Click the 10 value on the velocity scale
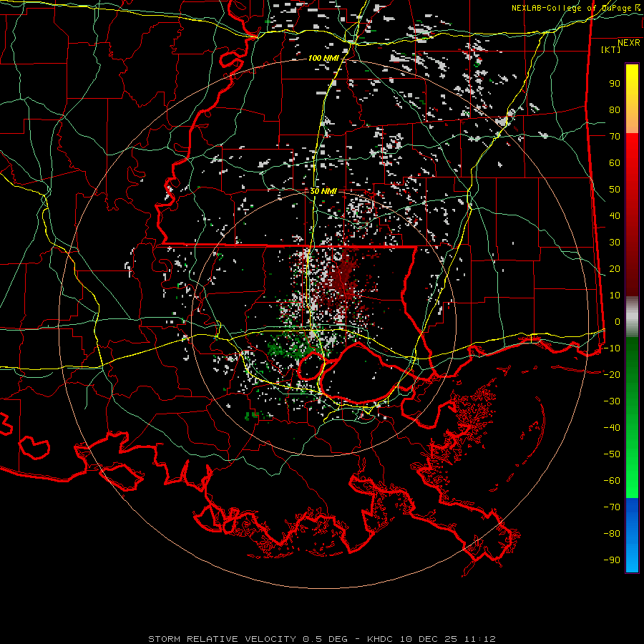Screen dimensions: 644x644 615,296
